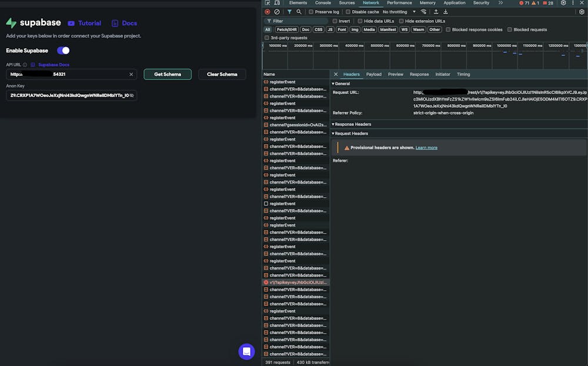Check the Disable cache checkbox
588x366 pixels.
pos(348,12)
